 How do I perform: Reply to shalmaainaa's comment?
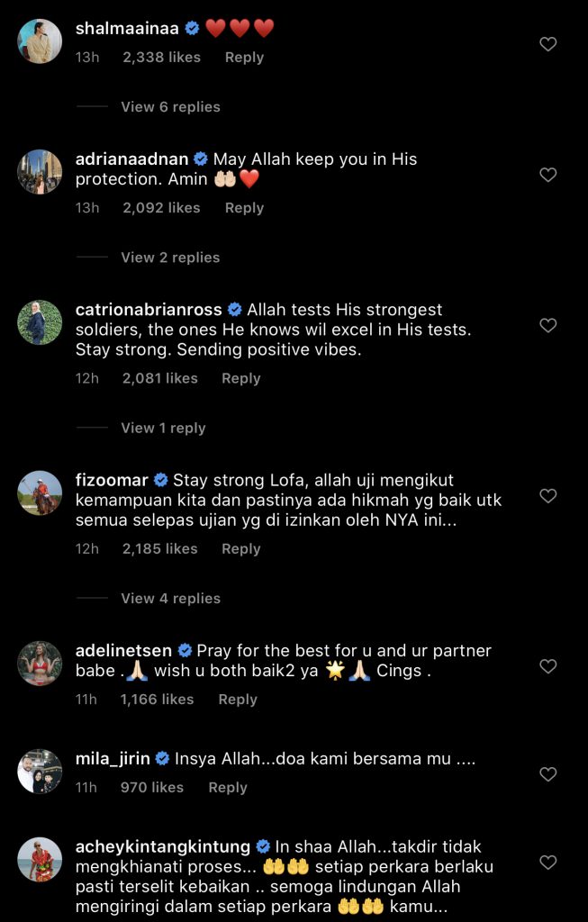point(244,57)
